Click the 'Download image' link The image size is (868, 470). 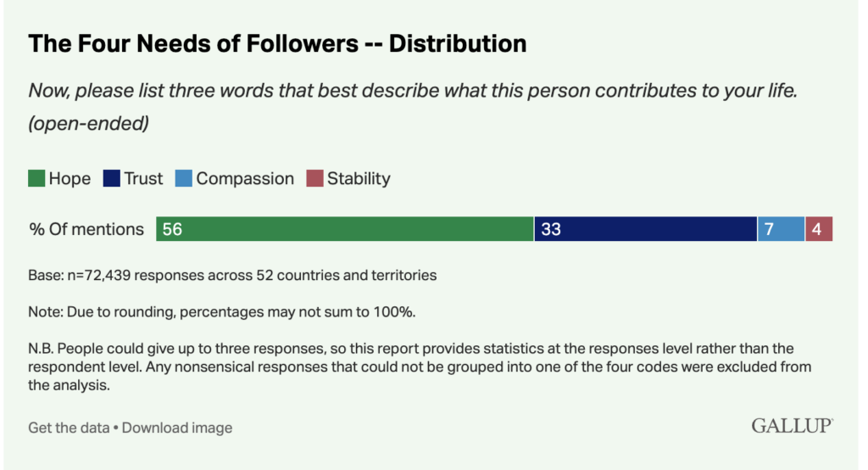(x=177, y=428)
